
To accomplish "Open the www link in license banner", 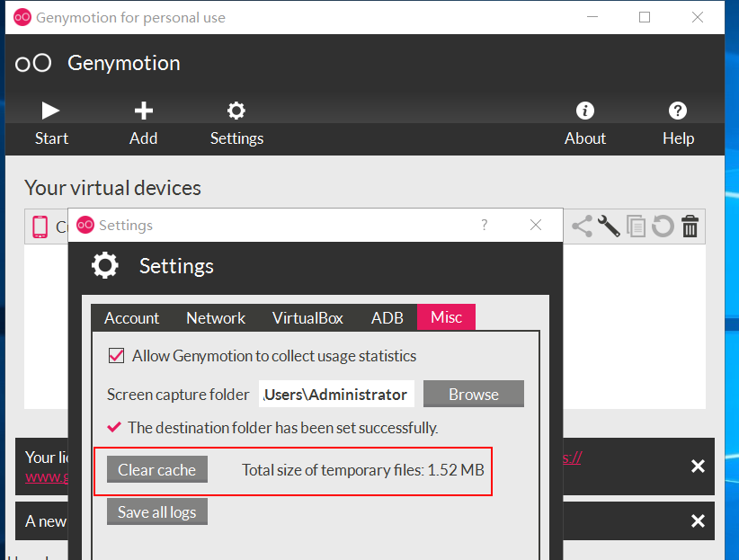I will [x=47, y=476].
